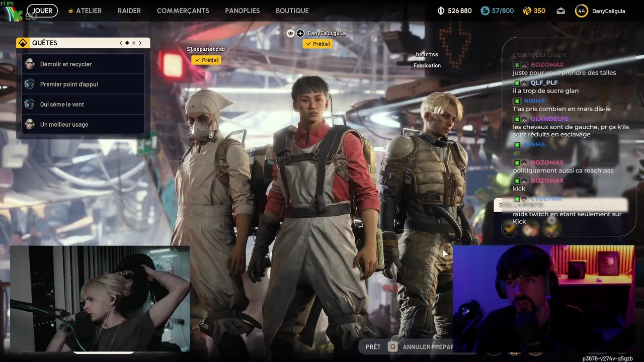Open the quest Qui sème le vent

[83, 104]
